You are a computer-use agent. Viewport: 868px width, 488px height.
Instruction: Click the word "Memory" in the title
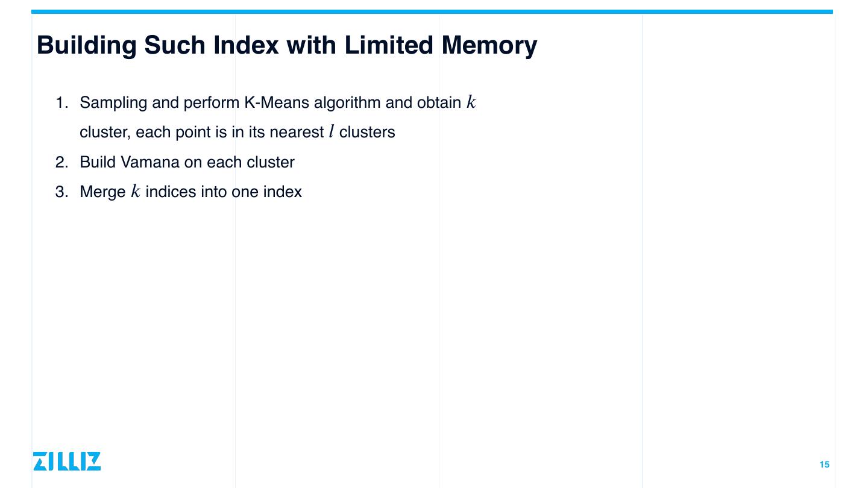(x=489, y=46)
